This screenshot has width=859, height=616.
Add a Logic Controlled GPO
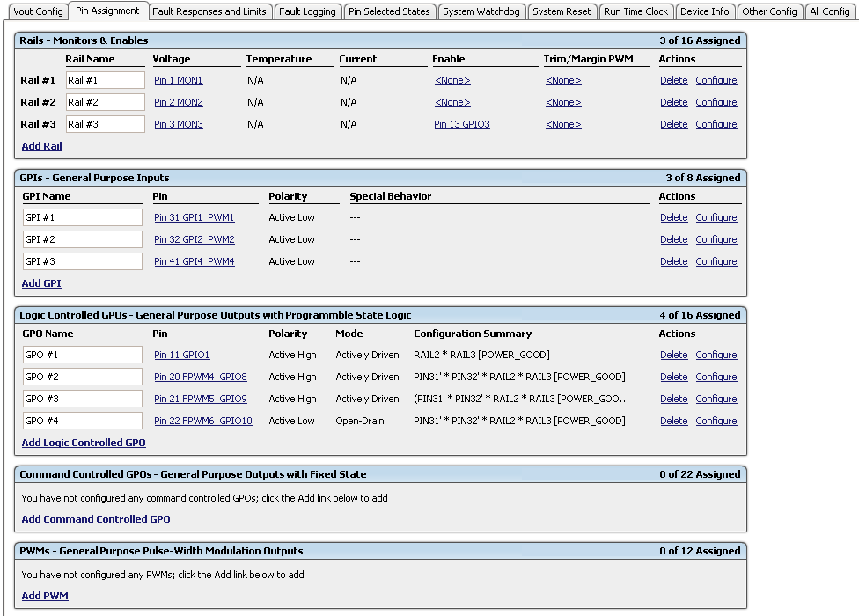pos(83,443)
